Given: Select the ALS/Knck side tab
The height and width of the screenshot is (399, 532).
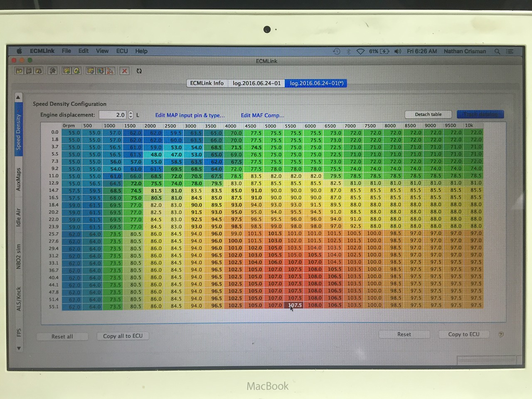Looking at the screenshot, I should point(18,298).
